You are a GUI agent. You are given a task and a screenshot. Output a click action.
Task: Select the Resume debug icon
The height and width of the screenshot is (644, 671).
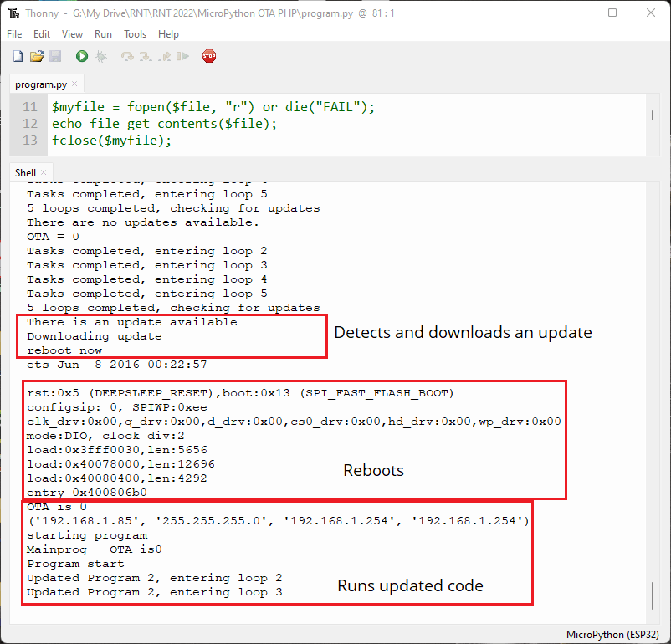coord(182,56)
